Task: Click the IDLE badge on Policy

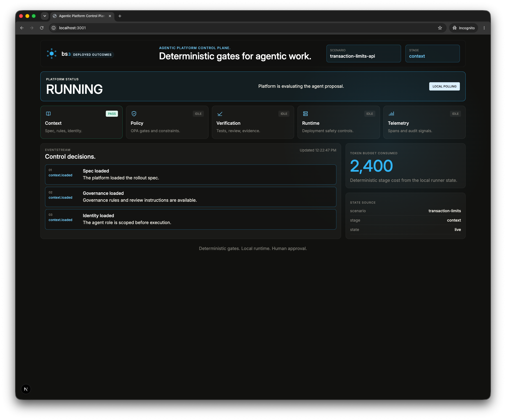Action: (x=198, y=114)
